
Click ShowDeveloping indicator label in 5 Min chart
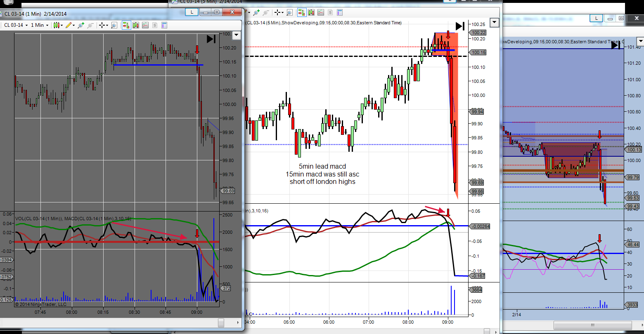pyautogui.click(x=324, y=23)
